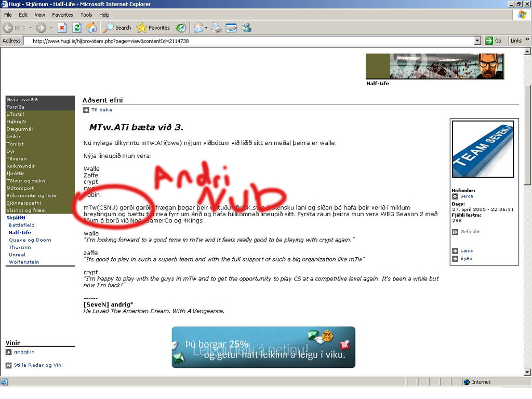The width and height of the screenshot is (532, 399).
Task: Click the Eyða link
Action: click(x=466, y=259)
